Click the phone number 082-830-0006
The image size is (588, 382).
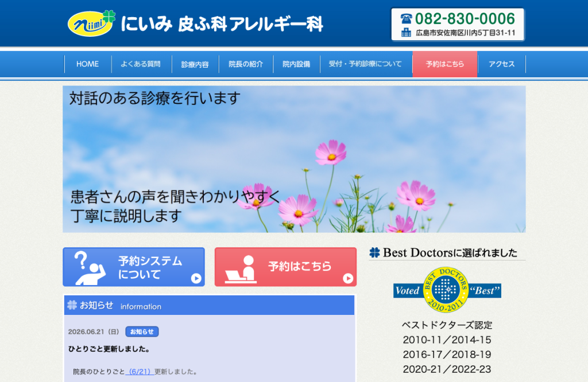[465, 18]
